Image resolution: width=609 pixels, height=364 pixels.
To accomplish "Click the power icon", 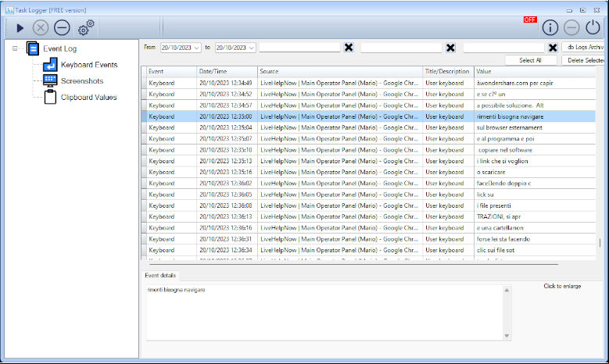I will pyautogui.click(x=593, y=27).
